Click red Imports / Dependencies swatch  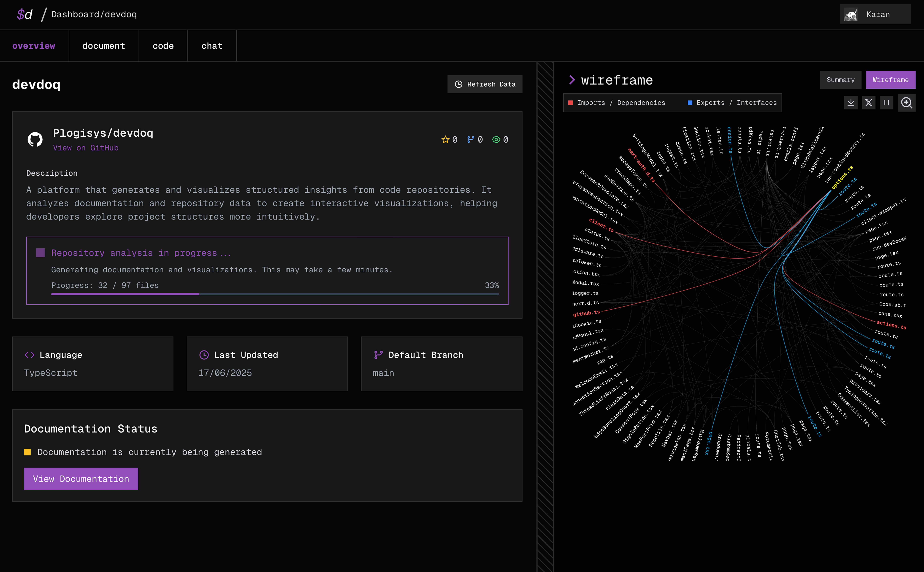(x=570, y=103)
